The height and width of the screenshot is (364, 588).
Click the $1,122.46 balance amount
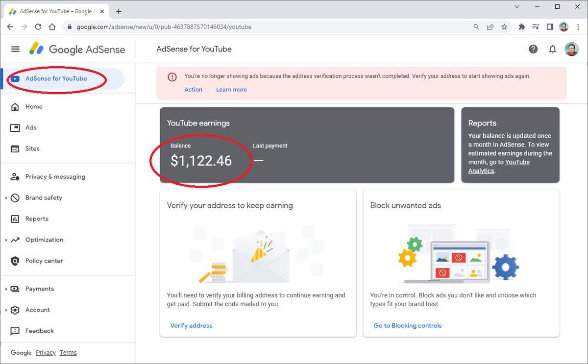point(201,161)
